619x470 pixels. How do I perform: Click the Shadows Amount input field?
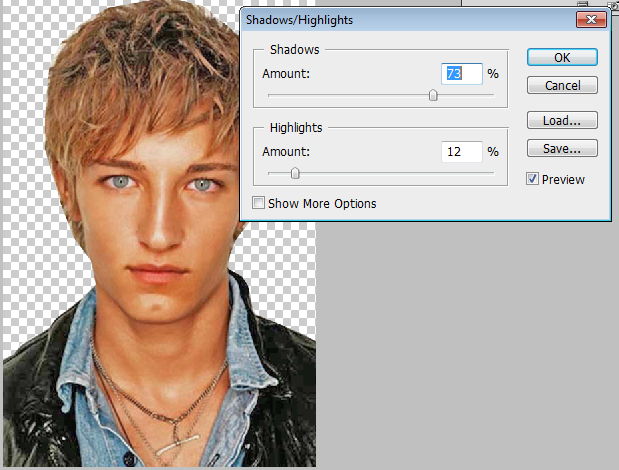tap(461, 74)
